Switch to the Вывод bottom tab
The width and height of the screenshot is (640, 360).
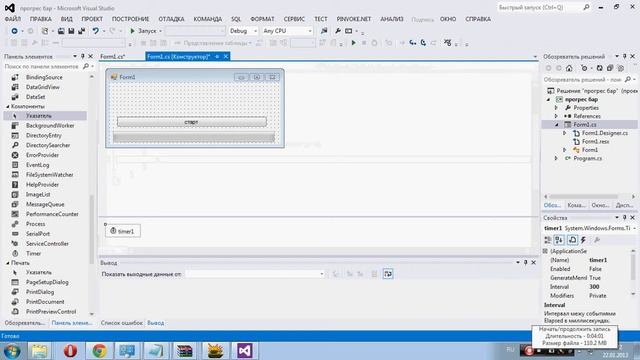pyautogui.click(x=156, y=323)
